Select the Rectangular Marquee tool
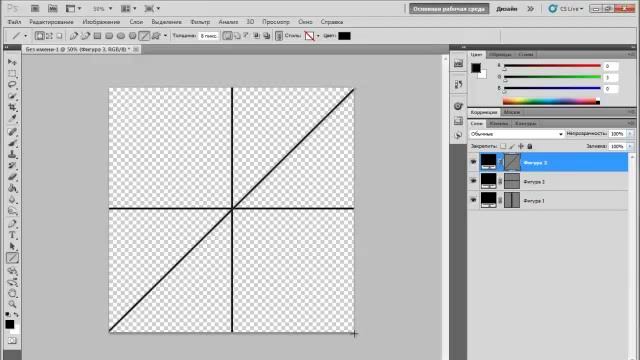 tap(12, 73)
